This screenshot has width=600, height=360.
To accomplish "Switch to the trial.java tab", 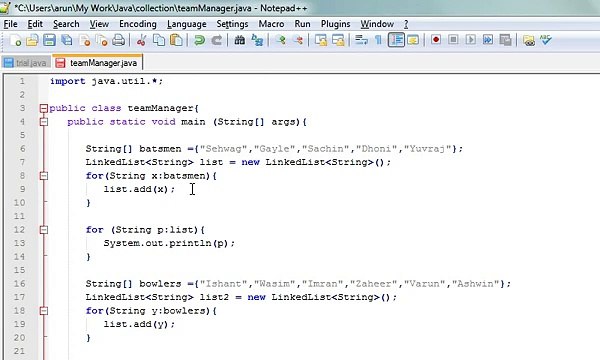I will pyautogui.click(x=26, y=63).
